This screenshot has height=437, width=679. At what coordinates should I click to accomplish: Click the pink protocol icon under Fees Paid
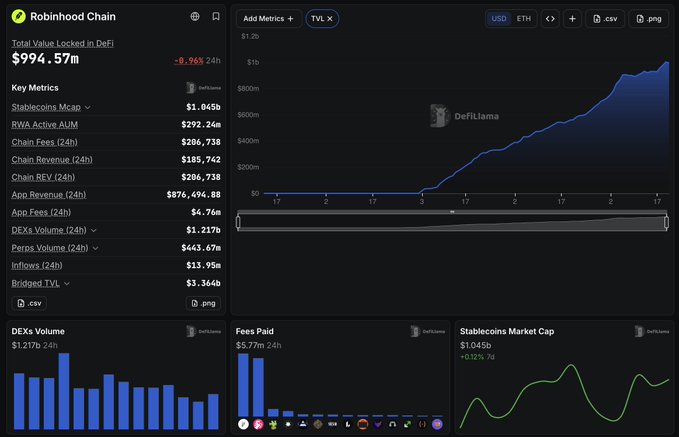[x=259, y=424]
